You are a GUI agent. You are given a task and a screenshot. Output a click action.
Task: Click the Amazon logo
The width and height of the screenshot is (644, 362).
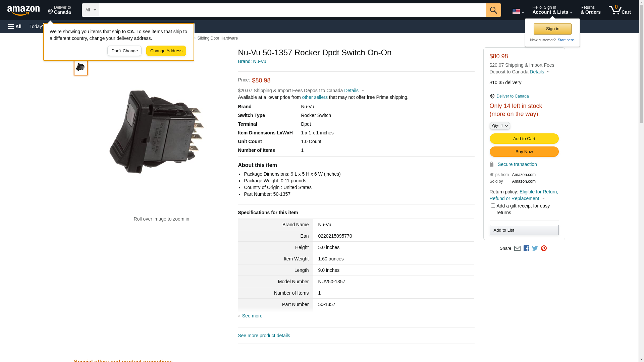coord(23,11)
